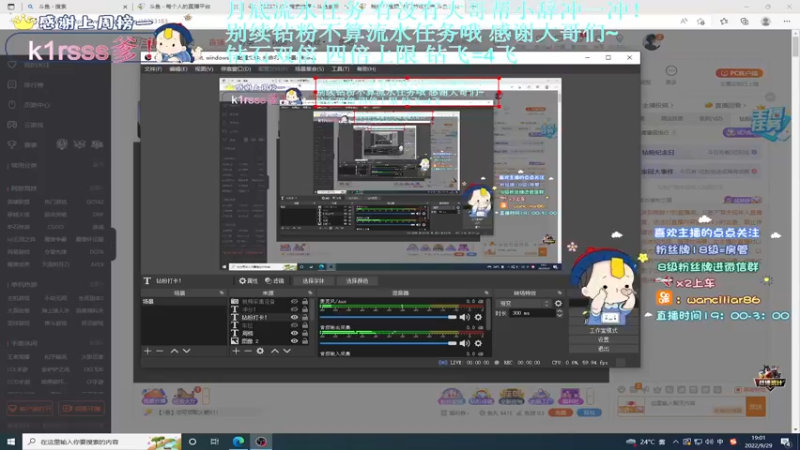This screenshot has height=450, width=800.
Task: Toggle lock on 图像 2 source
Action: click(x=305, y=341)
